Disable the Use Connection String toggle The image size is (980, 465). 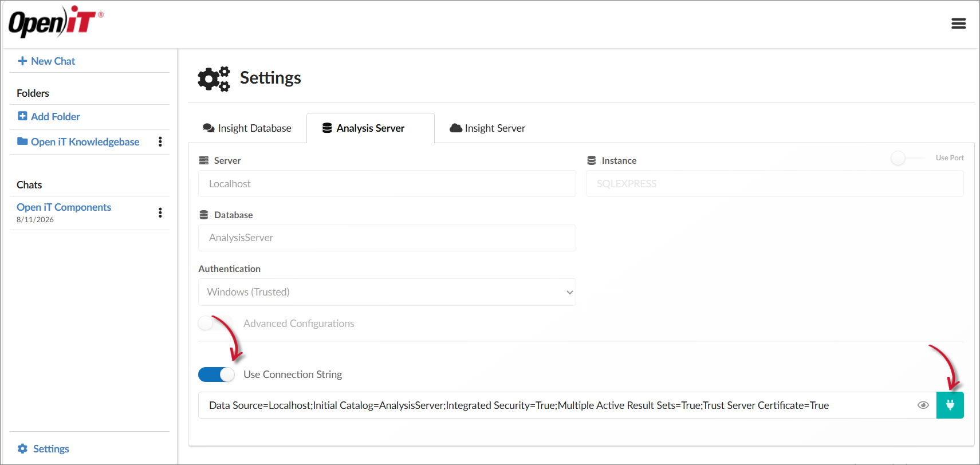(x=217, y=375)
